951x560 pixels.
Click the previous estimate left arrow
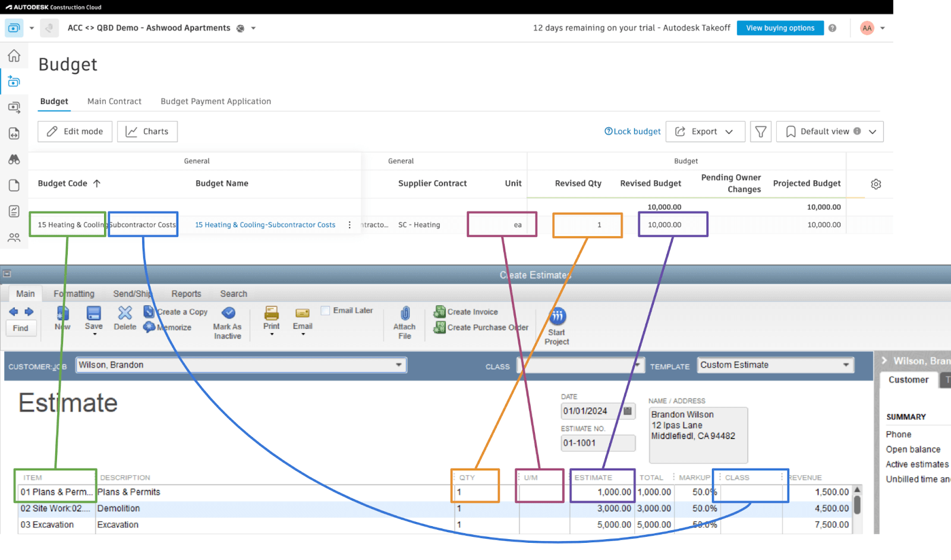[14, 312]
